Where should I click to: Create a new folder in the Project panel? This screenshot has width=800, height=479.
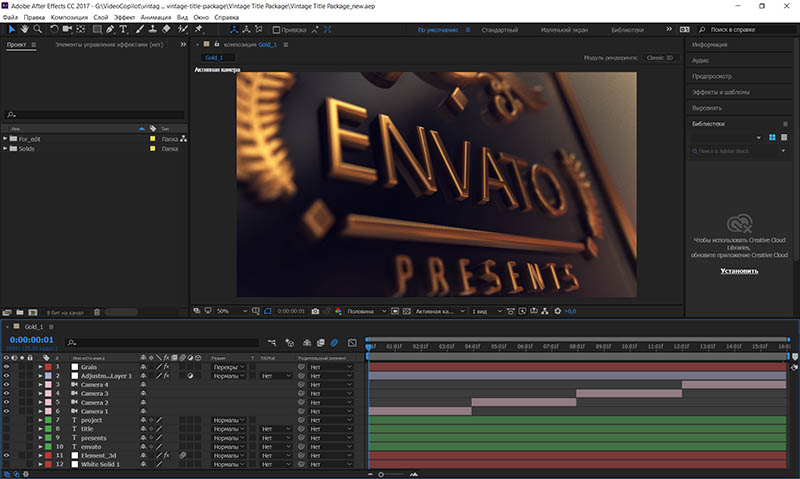(x=19, y=312)
